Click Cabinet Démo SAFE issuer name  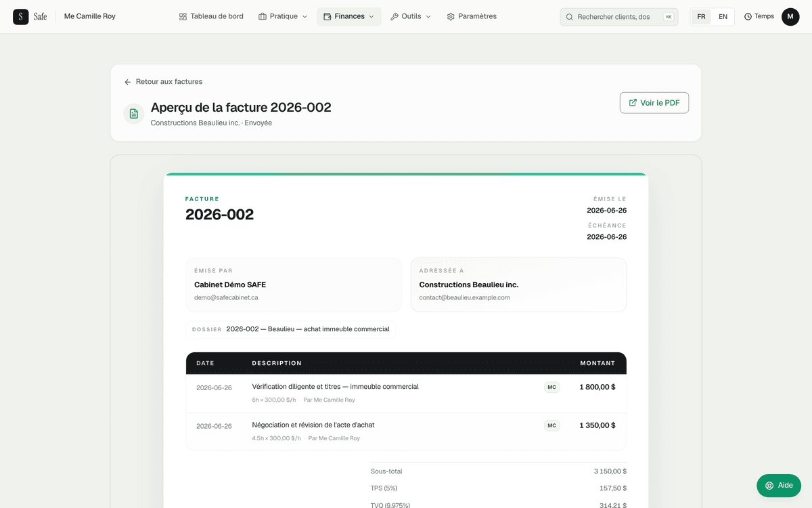click(230, 285)
